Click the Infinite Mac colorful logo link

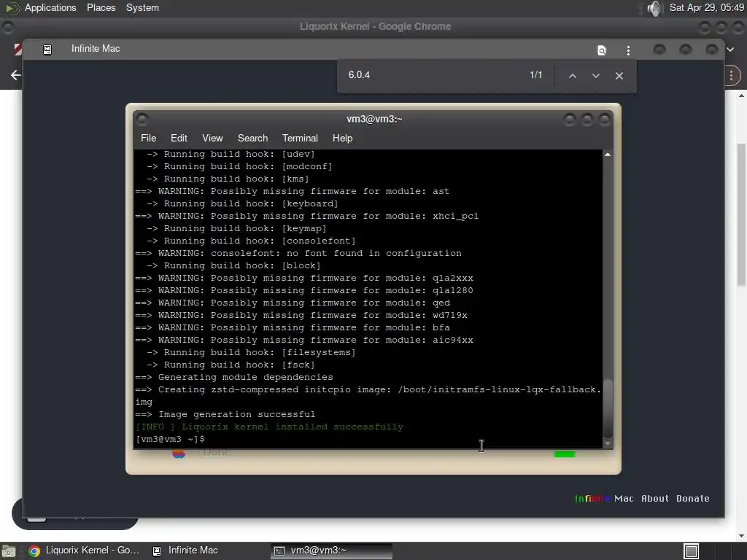coord(604,499)
